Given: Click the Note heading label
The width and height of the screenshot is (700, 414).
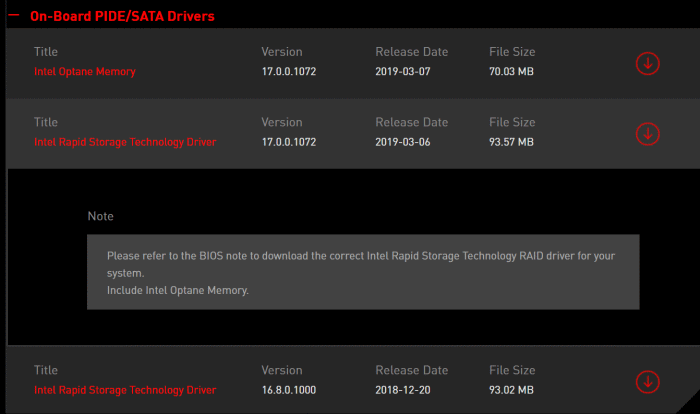Looking at the screenshot, I should point(100,216).
